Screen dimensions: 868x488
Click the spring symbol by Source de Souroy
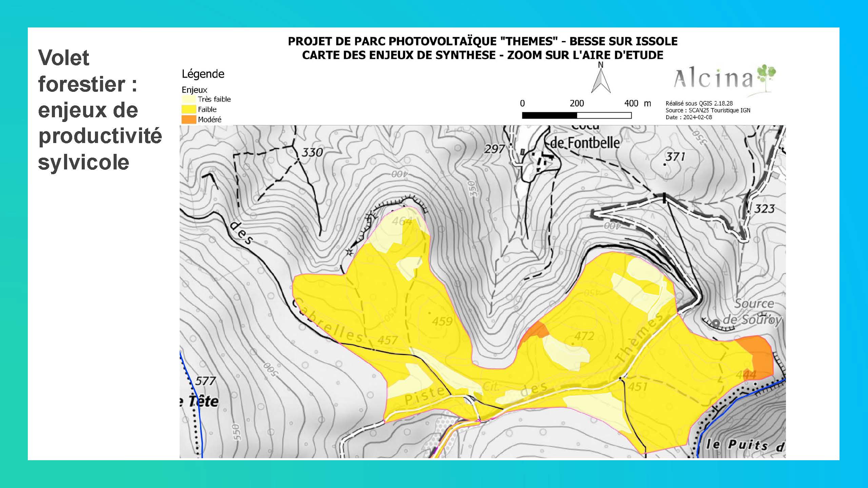click(716, 323)
